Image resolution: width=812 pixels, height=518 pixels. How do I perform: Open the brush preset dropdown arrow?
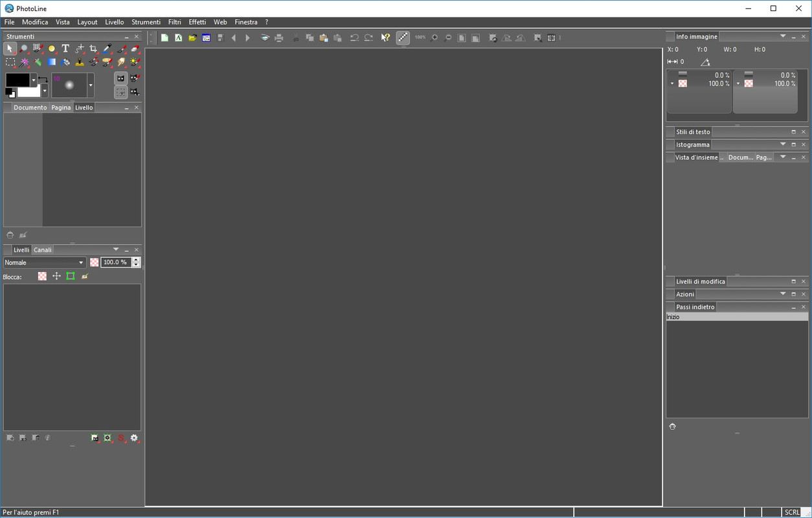91,85
